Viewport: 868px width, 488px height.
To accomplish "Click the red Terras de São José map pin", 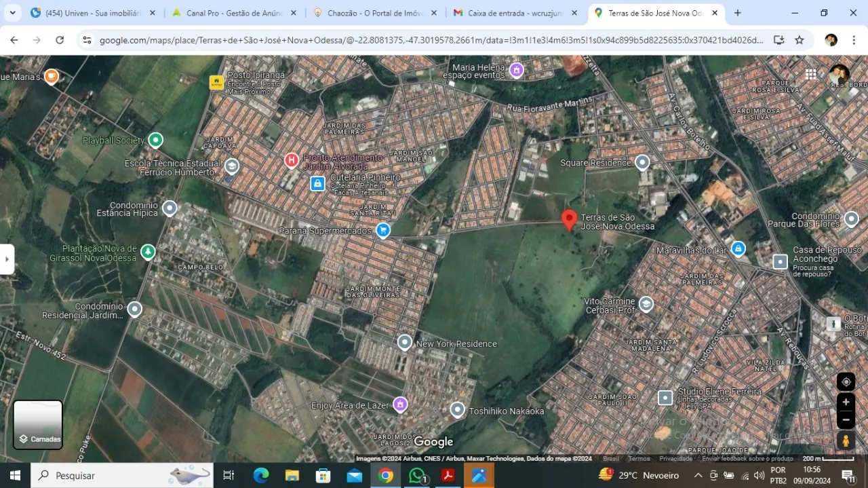I will [x=570, y=220].
